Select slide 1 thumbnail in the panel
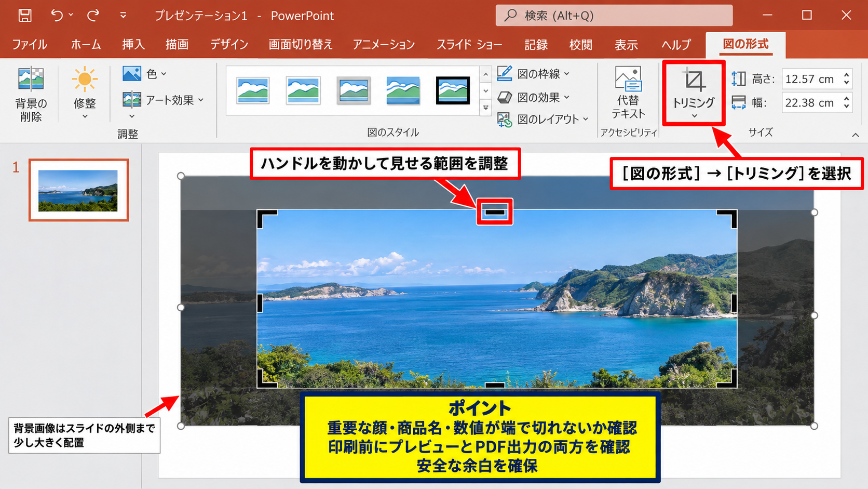This screenshot has width=868, height=489. tap(78, 190)
